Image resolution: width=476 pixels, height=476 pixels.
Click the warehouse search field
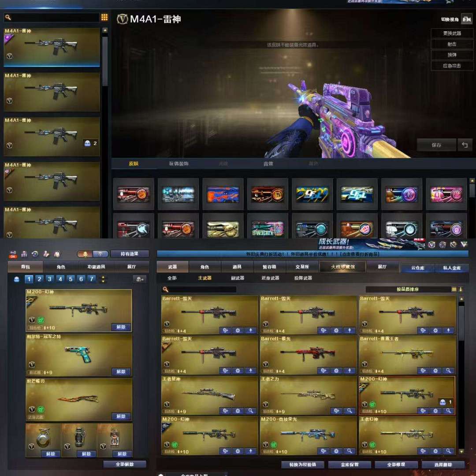(x=199, y=289)
